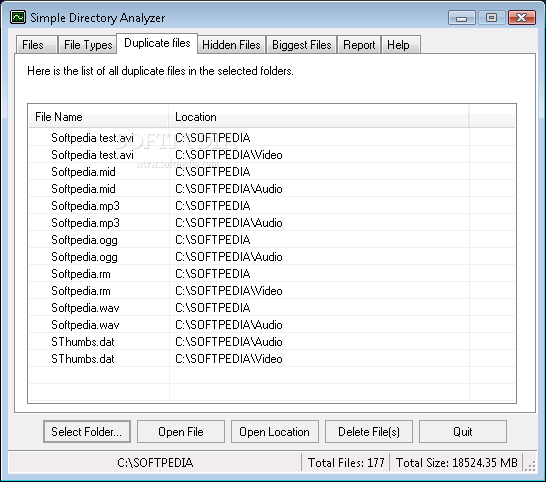Select Softpedia.mid located in C:\SOFTPEDIA
546x482 pixels.
point(272,172)
